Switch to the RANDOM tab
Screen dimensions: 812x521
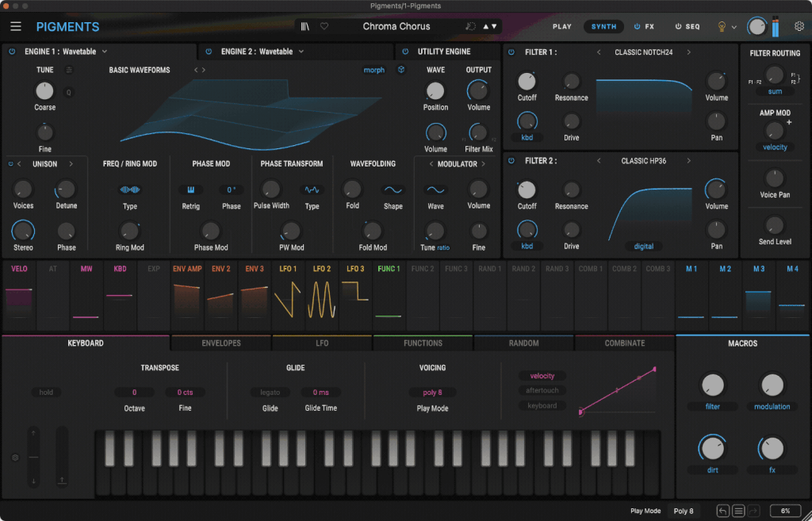click(x=524, y=343)
